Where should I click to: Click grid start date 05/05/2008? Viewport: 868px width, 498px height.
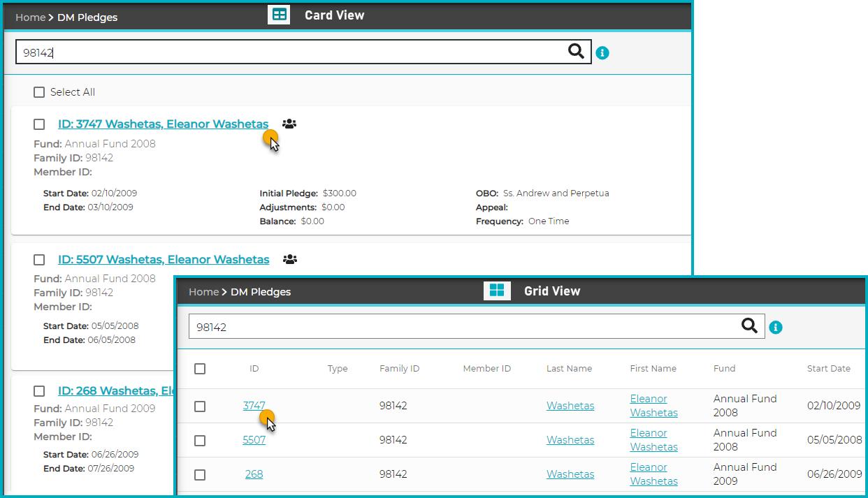[834, 440]
